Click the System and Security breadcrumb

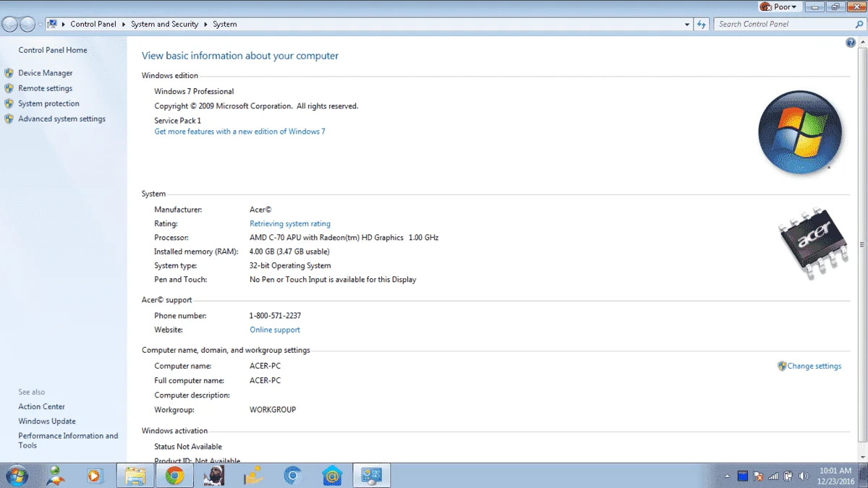click(164, 24)
